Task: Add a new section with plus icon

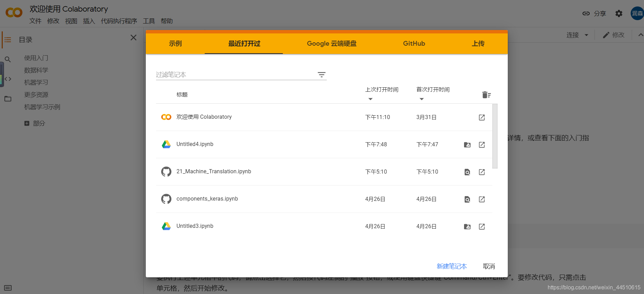Action: (27, 123)
